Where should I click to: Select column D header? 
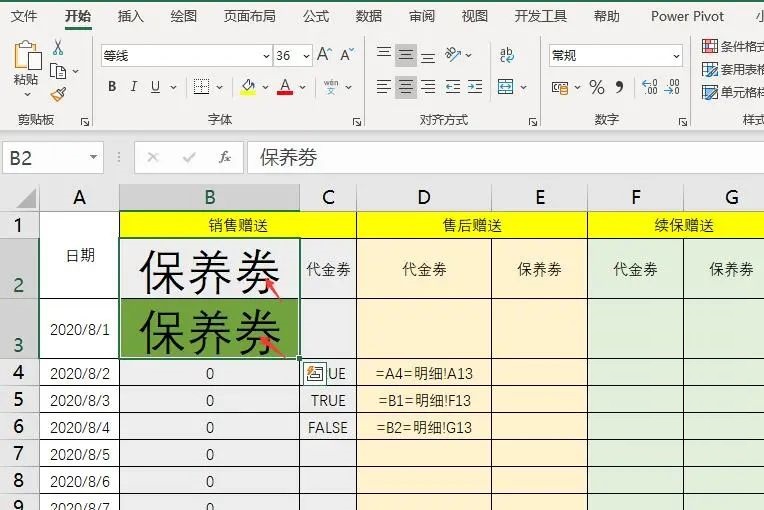click(424, 197)
